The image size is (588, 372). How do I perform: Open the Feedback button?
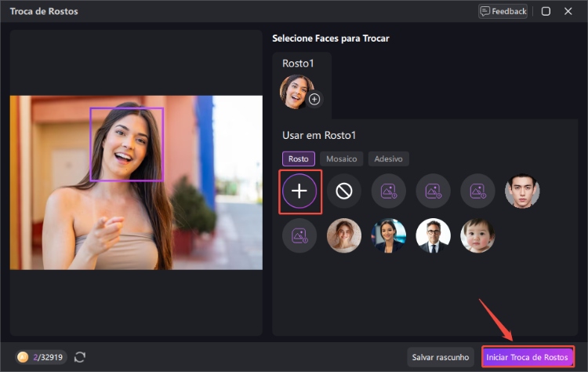pyautogui.click(x=503, y=11)
